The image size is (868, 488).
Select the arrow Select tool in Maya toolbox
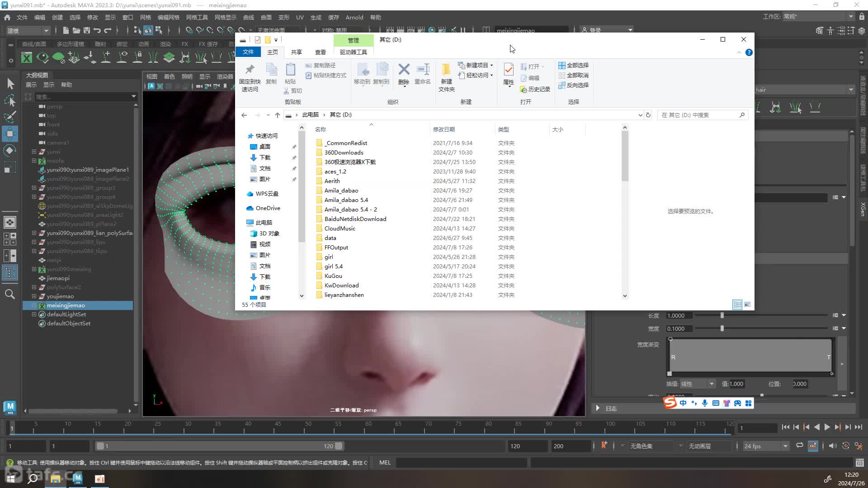coord(10,84)
